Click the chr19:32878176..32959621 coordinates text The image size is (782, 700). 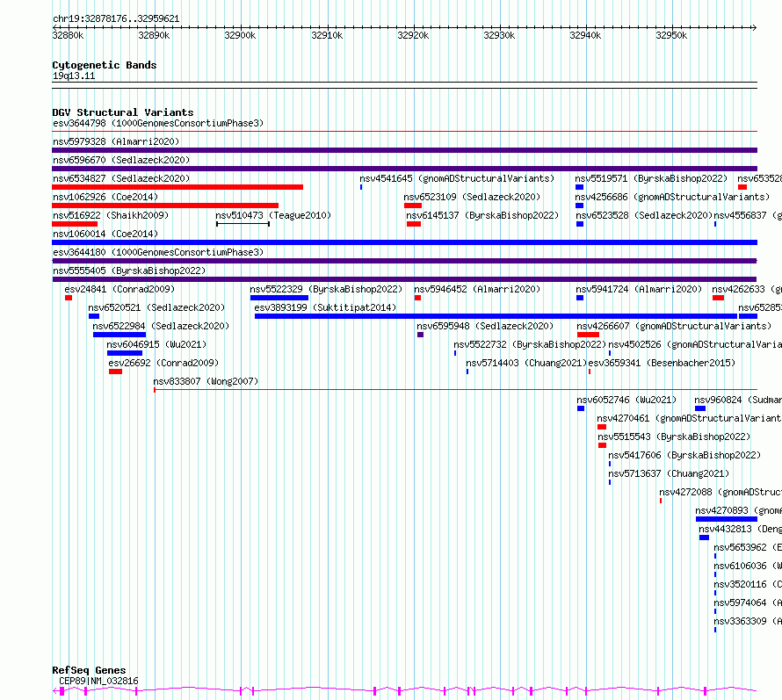pyautogui.click(x=116, y=19)
